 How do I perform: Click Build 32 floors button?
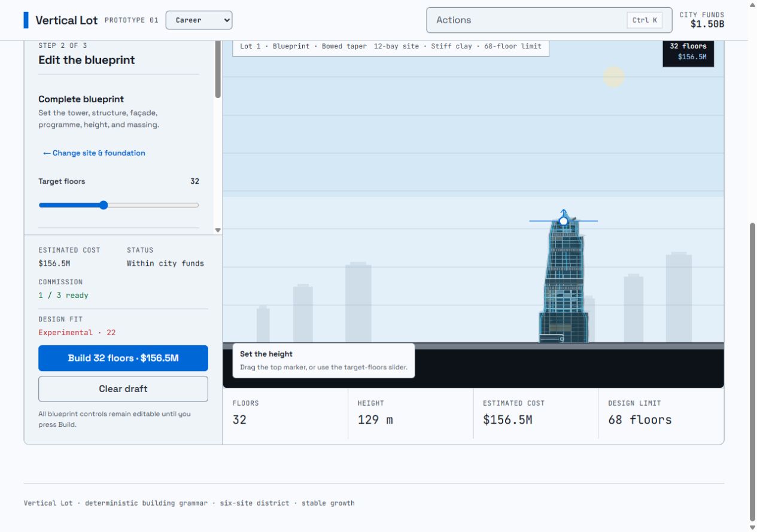pos(123,358)
